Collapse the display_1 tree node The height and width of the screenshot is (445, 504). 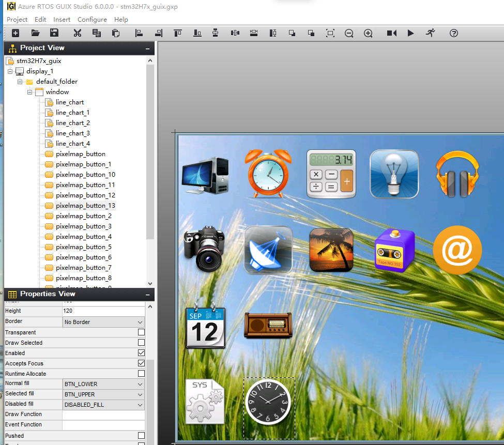click(x=10, y=71)
